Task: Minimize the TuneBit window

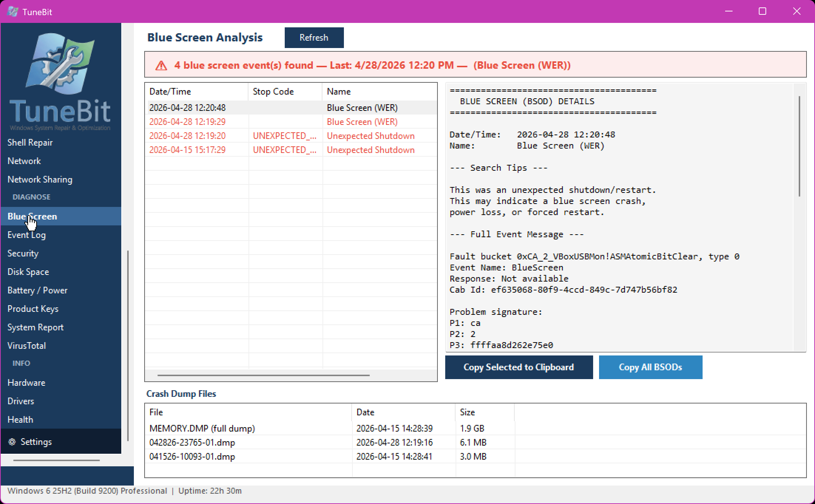Action: pyautogui.click(x=729, y=11)
